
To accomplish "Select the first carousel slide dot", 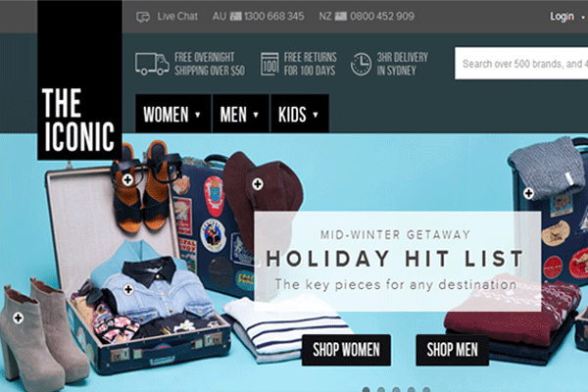I will point(367,390).
